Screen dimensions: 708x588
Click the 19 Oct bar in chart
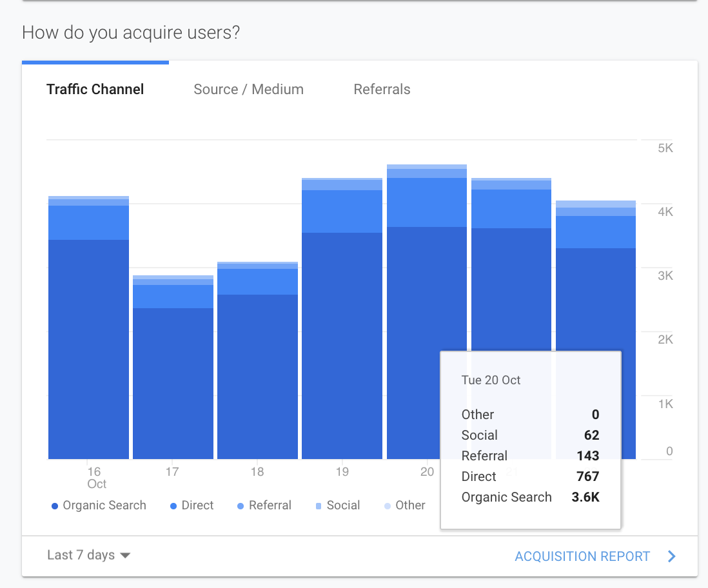[x=342, y=318]
